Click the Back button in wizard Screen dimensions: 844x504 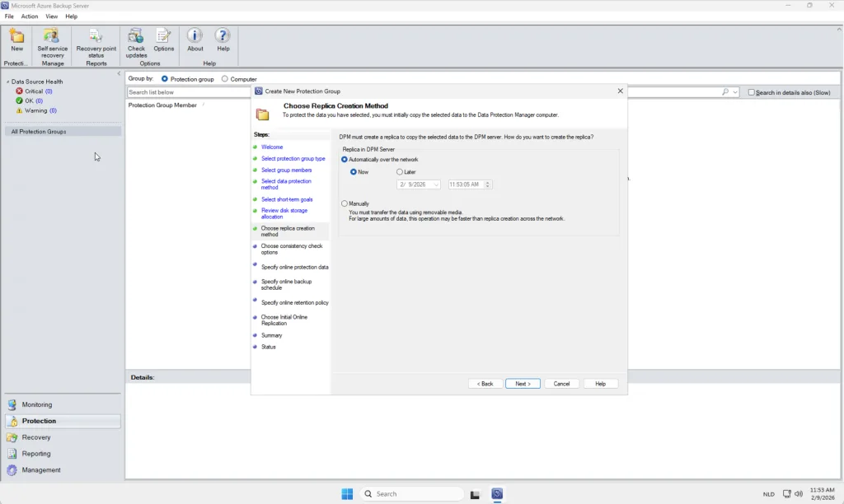coord(485,384)
